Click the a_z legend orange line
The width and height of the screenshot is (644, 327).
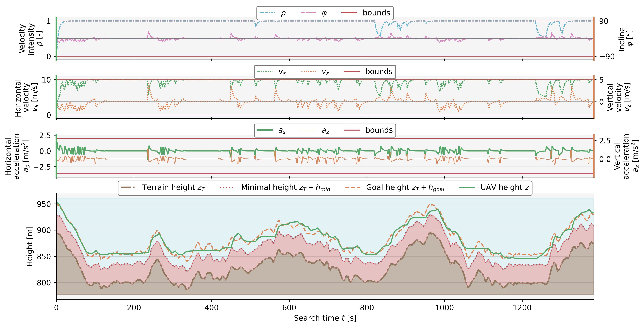[308, 130]
